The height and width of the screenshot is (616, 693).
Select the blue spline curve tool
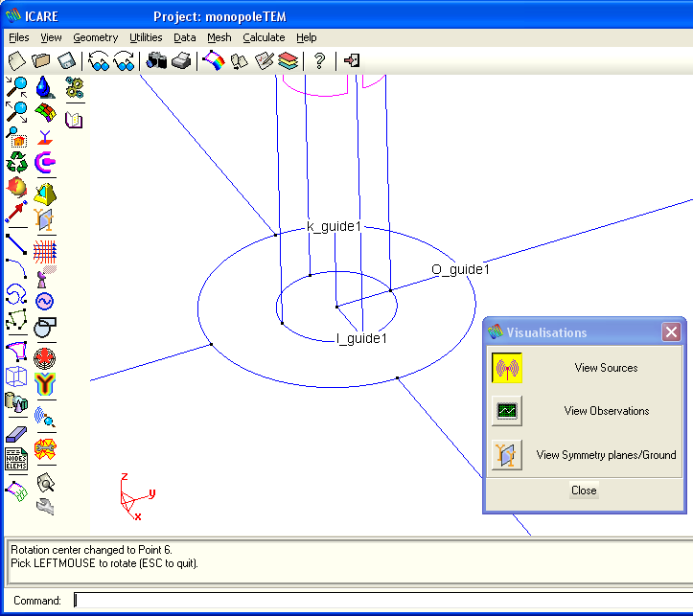16,294
